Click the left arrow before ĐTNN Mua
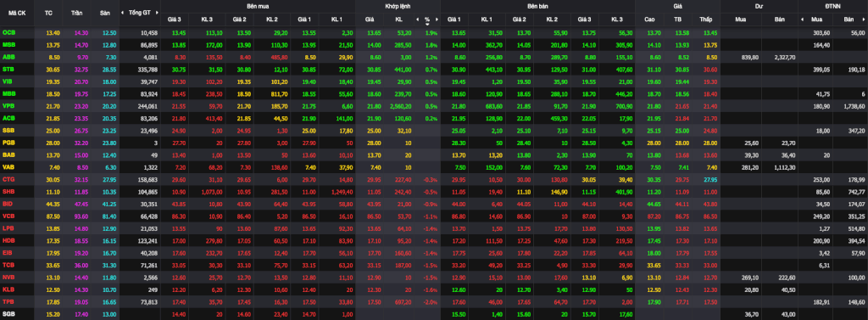 (x=802, y=20)
